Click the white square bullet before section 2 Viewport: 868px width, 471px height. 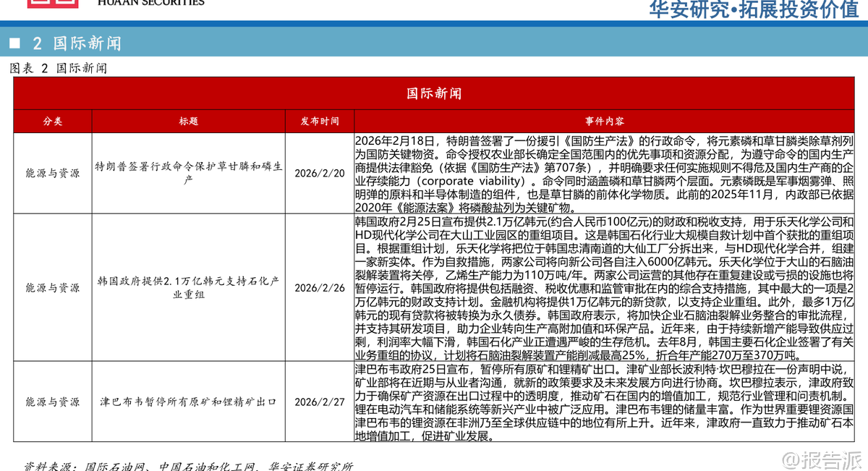pos(14,43)
